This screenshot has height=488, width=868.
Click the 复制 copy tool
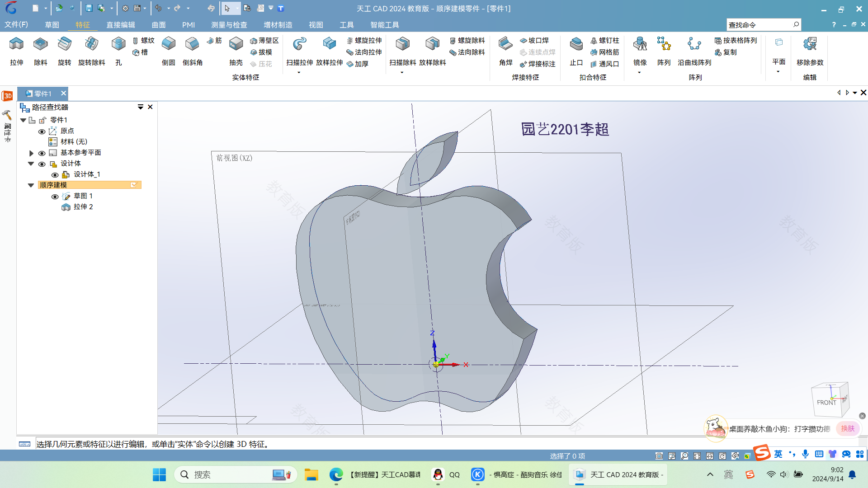pos(726,52)
